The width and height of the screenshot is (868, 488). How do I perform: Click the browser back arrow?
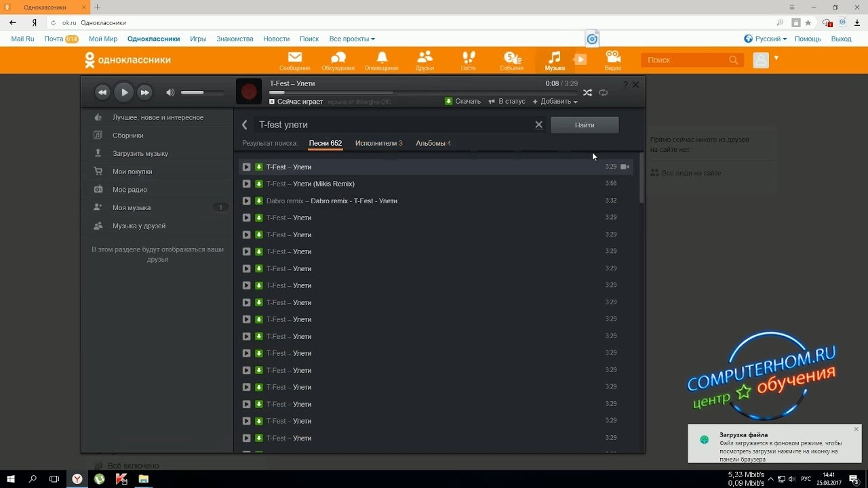tap(13, 22)
